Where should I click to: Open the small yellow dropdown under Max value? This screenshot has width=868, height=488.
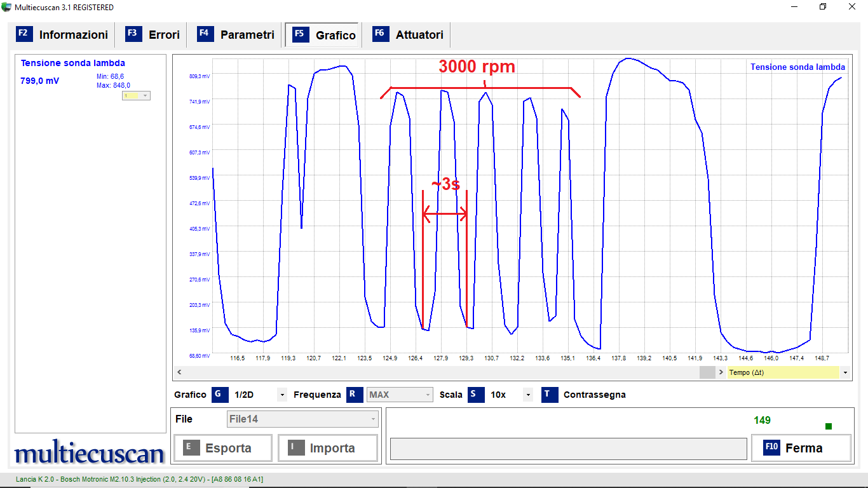[x=145, y=95]
